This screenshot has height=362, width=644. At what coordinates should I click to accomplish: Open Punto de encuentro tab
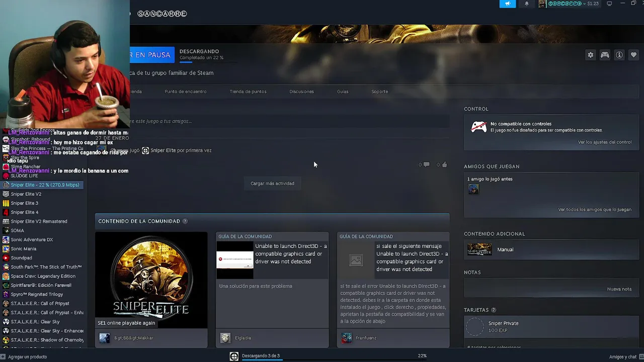pos(186,92)
